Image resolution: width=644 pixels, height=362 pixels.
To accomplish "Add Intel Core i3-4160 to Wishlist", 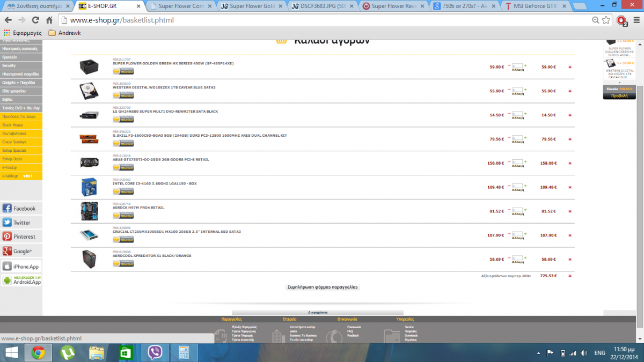I will (x=123, y=191).
